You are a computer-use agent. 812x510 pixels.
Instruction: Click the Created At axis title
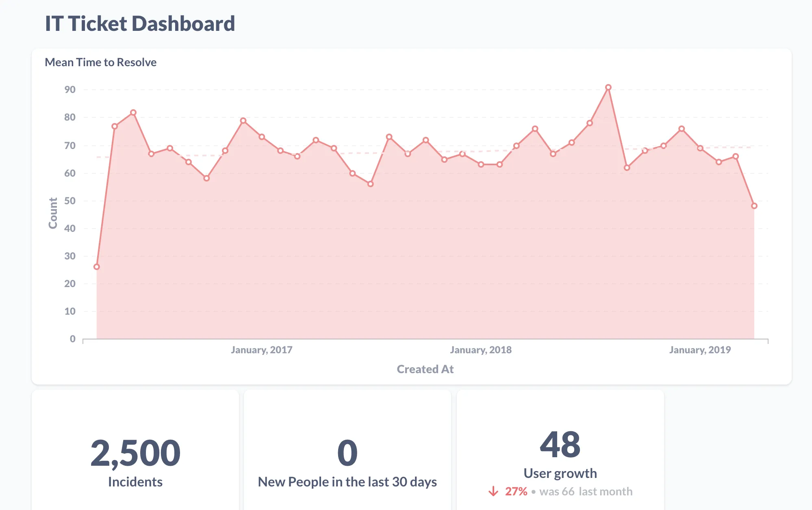click(x=425, y=369)
